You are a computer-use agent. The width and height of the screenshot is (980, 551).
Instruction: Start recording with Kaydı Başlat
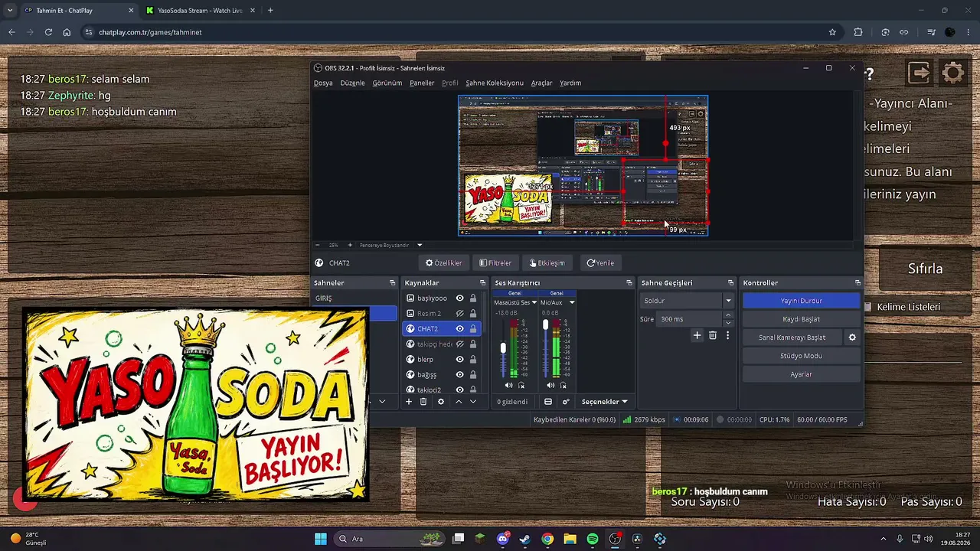coord(801,319)
